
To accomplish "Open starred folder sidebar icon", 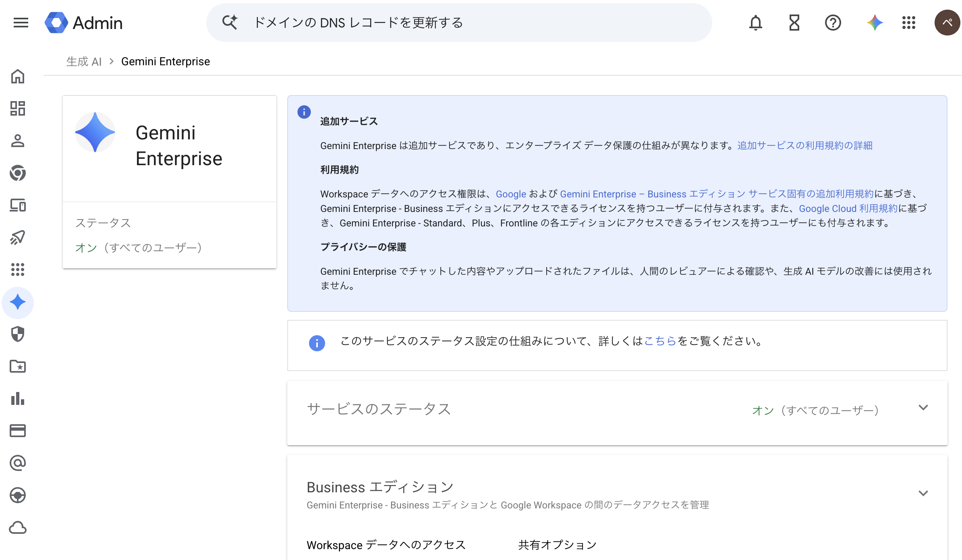I will 18,366.
